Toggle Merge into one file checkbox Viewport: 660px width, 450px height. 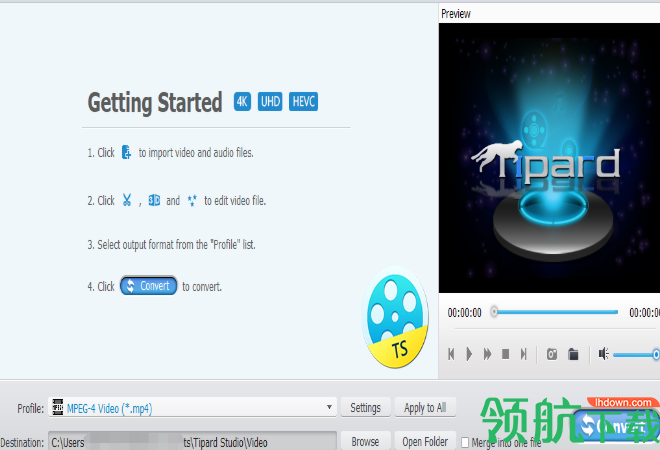(465, 442)
